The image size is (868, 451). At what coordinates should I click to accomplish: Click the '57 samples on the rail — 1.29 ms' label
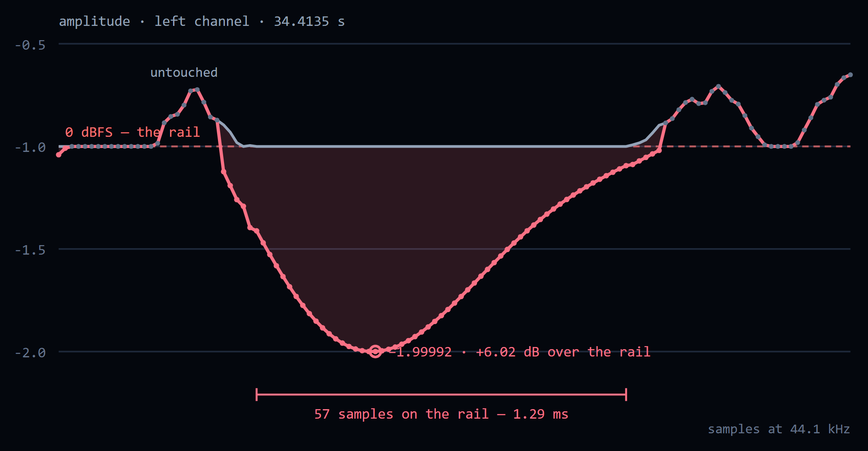pyautogui.click(x=441, y=414)
